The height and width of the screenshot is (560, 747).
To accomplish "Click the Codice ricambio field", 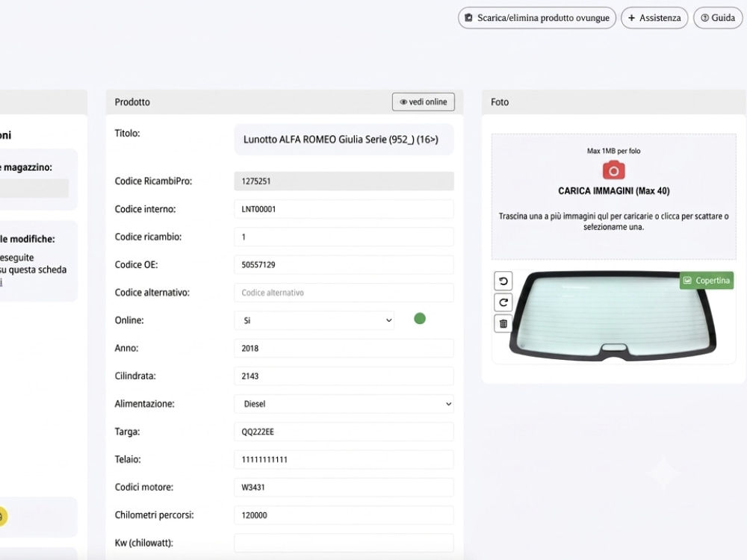I will (344, 237).
